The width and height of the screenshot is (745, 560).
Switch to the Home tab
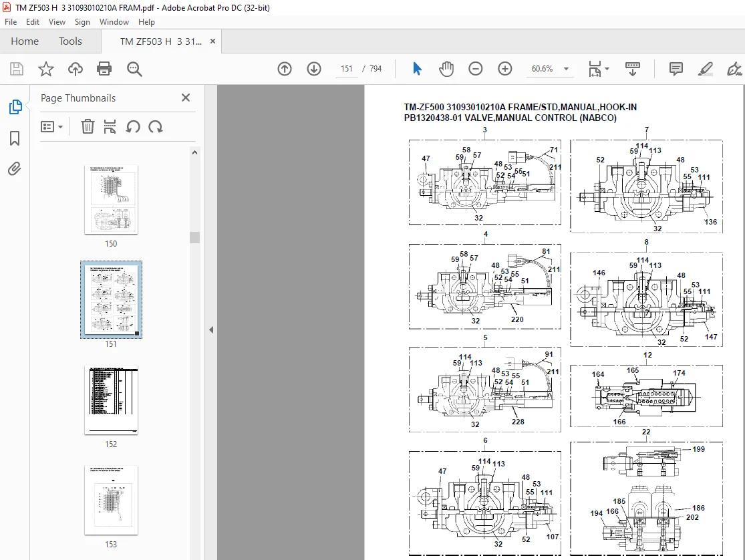tap(25, 41)
